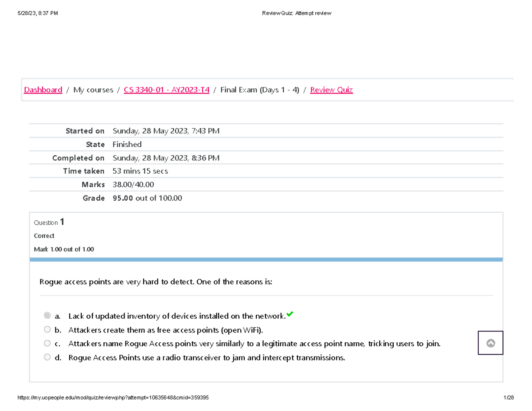This screenshot has height=411, width=532.
Task: Click the green checkmark beside answer a
Action: pos(290,313)
